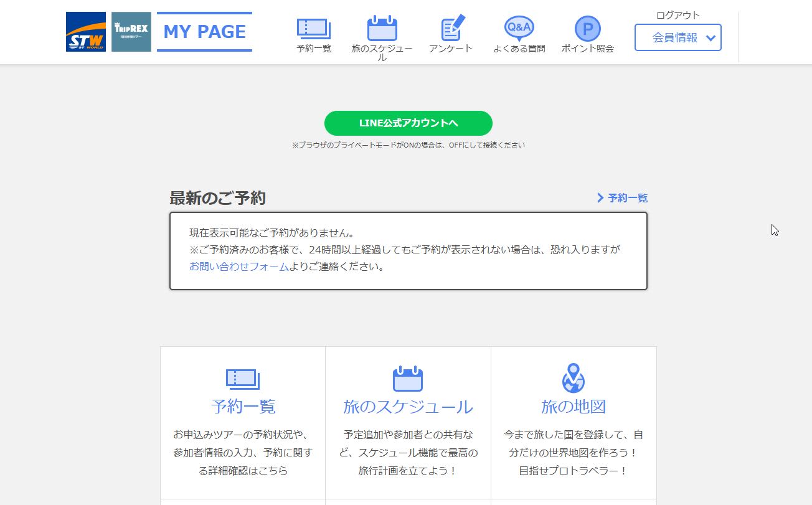812x505 pixels.
Task: Open 旅のスケジュール header menu label
Action: coord(382,53)
